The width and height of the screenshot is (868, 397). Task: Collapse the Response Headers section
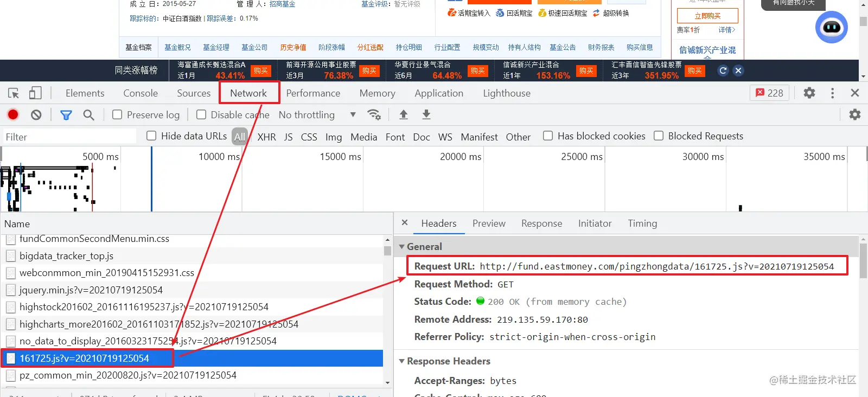tap(402, 361)
